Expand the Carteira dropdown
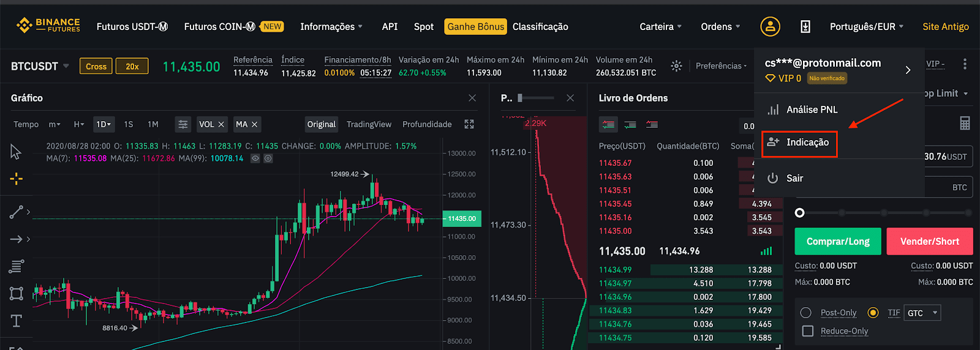 coord(660,26)
